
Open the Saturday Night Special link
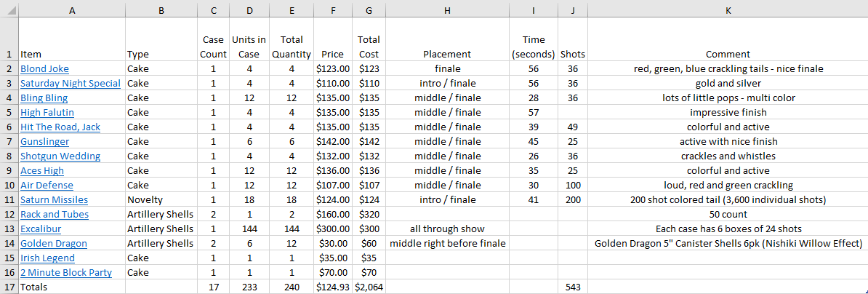(x=71, y=84)
